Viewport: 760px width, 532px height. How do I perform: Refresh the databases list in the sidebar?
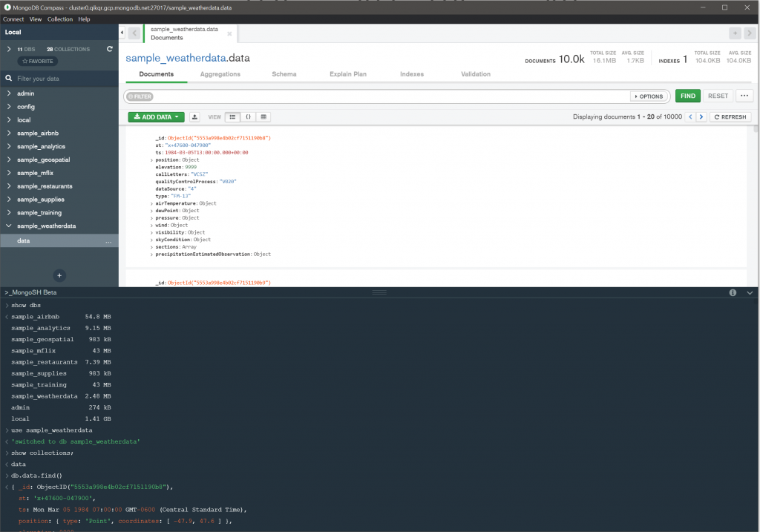(110, 49)
